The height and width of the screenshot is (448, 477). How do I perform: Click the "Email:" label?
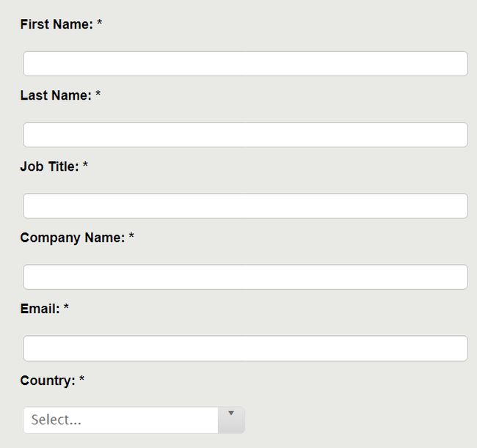40,309
